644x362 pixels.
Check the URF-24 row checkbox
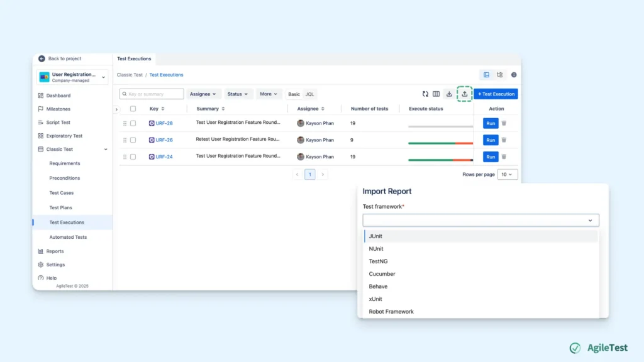133,156
